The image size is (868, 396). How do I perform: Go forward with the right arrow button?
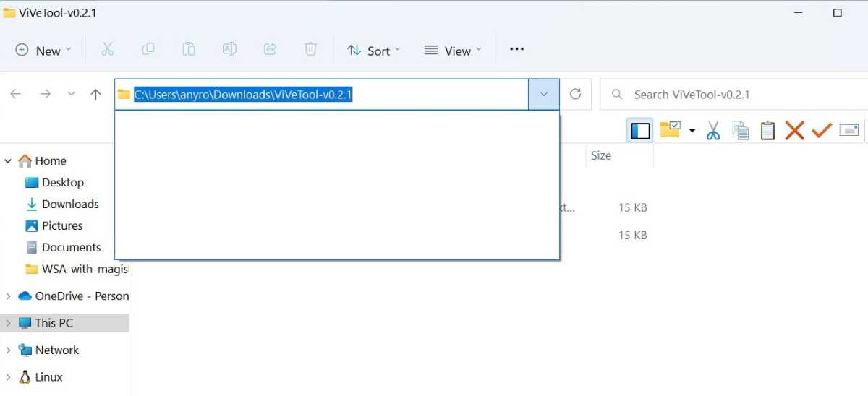(x=45, y=94)
